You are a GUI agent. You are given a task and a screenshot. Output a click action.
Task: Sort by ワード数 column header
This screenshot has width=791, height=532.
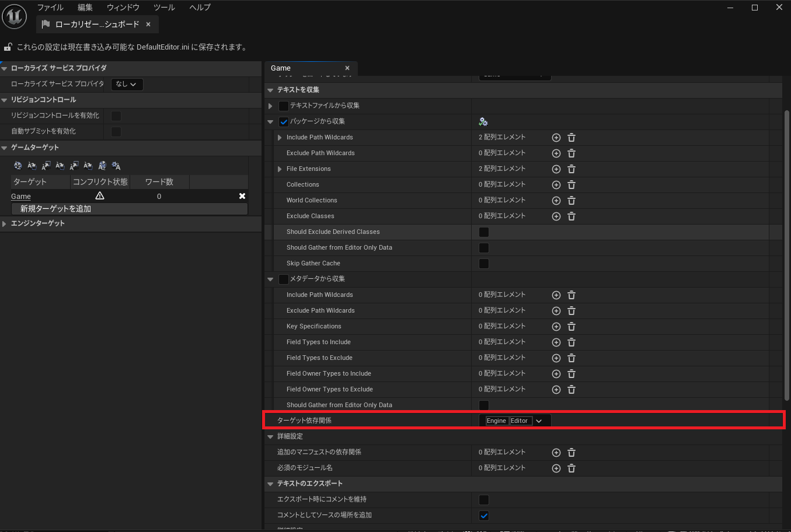(x=159, y=182)
